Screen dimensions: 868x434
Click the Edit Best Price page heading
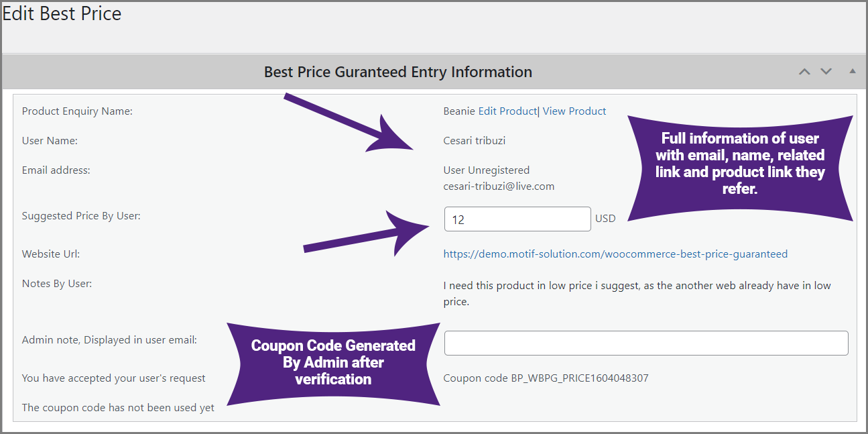(62, 14)
